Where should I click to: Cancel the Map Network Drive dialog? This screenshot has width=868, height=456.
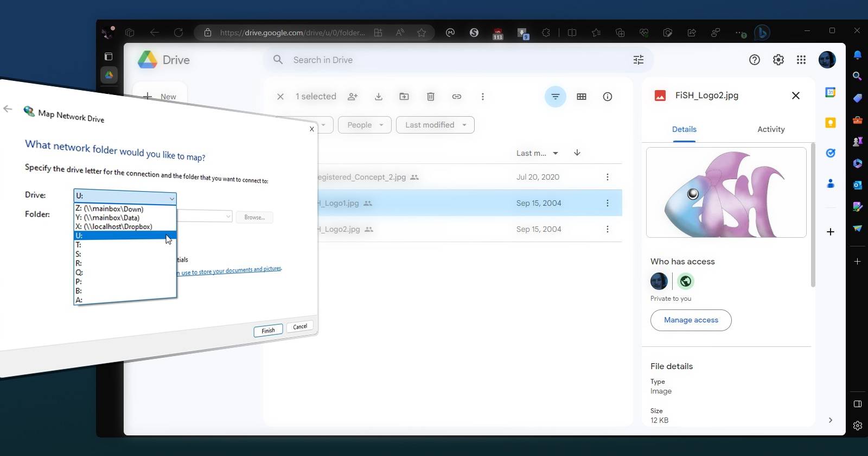coord(300,327)
